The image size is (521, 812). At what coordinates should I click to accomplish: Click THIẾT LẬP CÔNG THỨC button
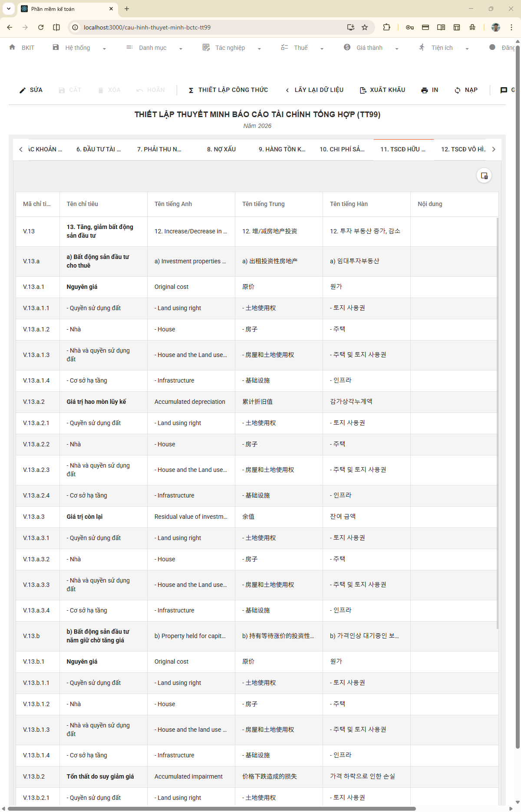[228, 90]
